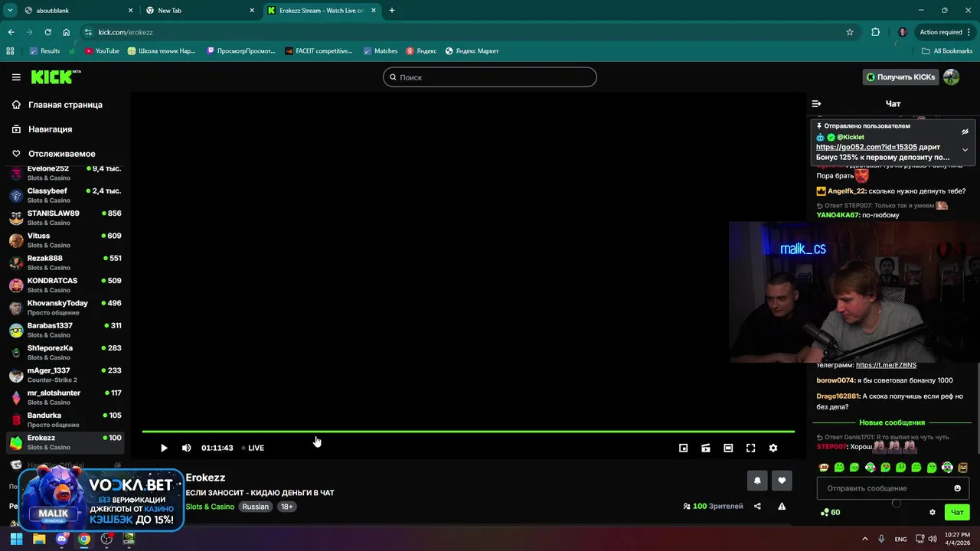Screen dimensions: 980x551
Task: Open emoji picker in the message box
Action: pos(957,488)
